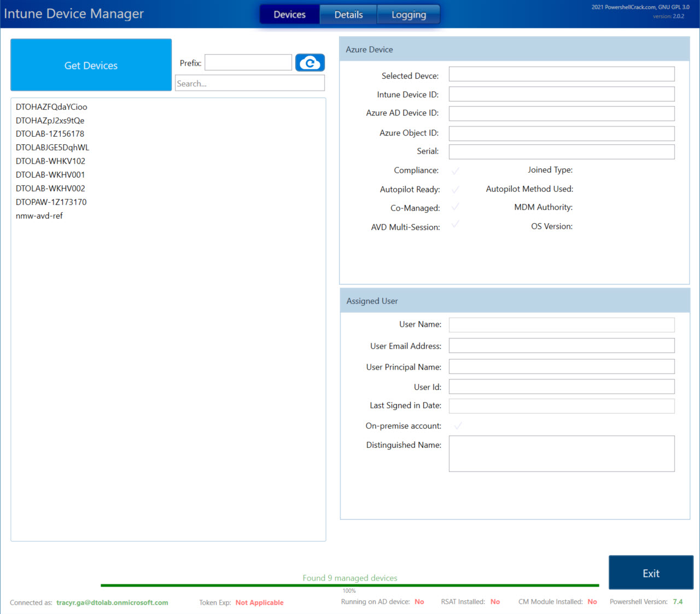Click the Intune Device ID field
700x614 pixels.
pyautogui.click(x=562, y=94)
